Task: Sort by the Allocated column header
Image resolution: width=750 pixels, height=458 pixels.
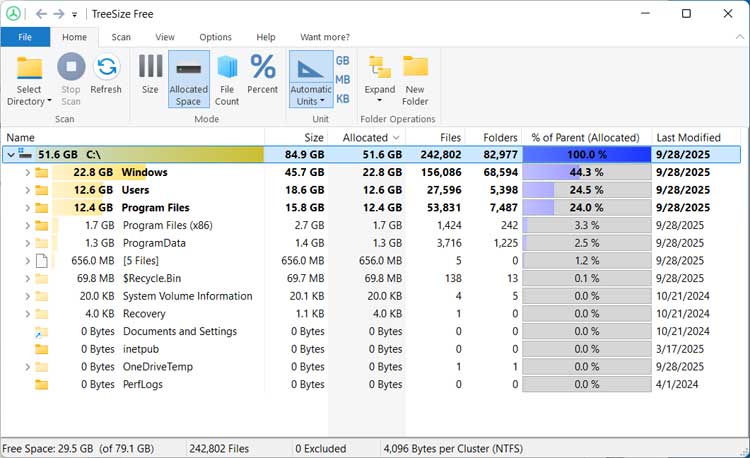Action: (x=367, y=138)
